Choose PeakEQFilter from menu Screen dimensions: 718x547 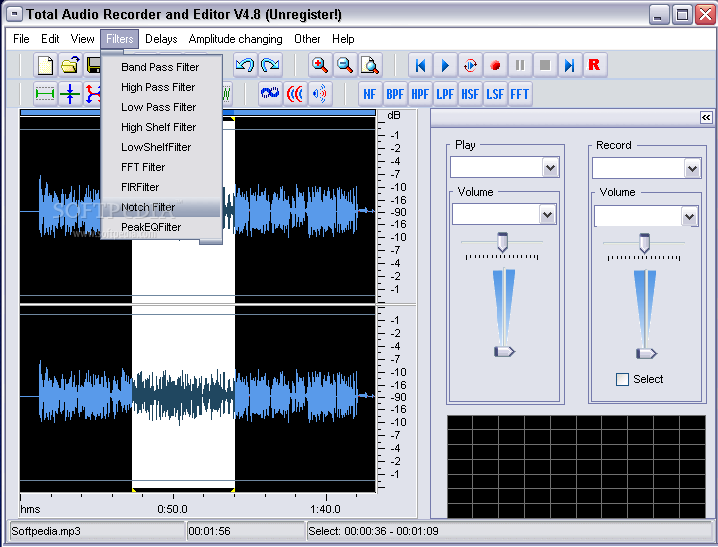161,227
